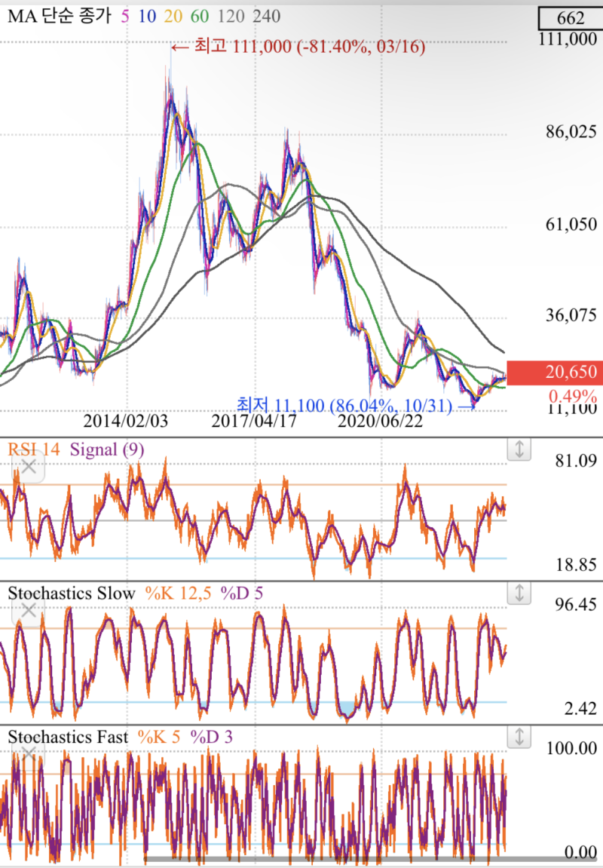Click the RSI 18.85 axis value
The width and height of the screenshot is (603, 868).
tap(577, 565)
